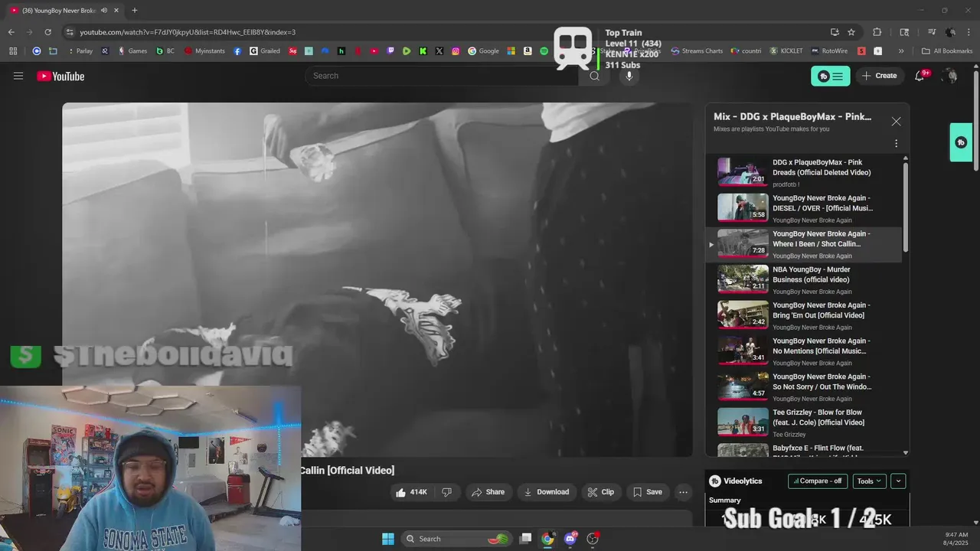This screenshot has height=551, width=980.
Task: Dislike the video with thumbs down
Action: point(447,492)
